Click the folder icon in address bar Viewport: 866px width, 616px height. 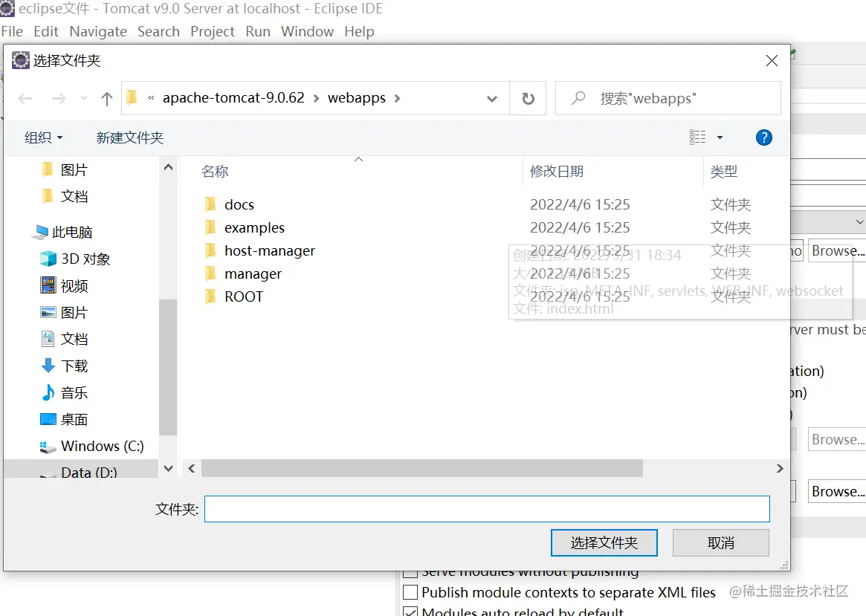[x=132, y=97]
